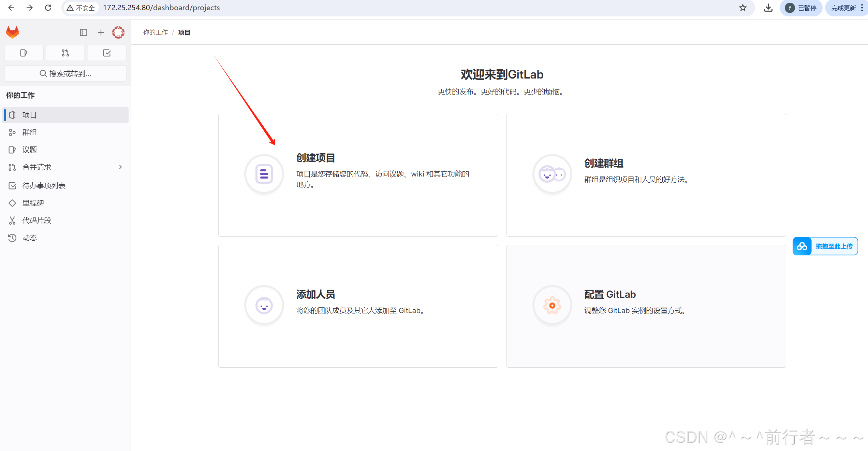Click 将您的团队成员及其它人添加至 GitLab description
Screen dimensions: 868x451
pos(361,311)
